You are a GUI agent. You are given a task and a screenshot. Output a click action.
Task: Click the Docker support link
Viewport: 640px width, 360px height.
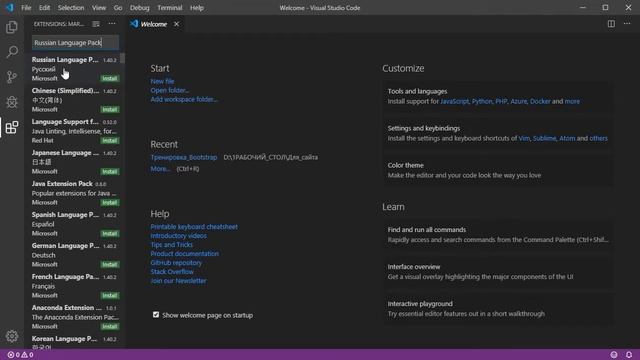click(540, 101)
